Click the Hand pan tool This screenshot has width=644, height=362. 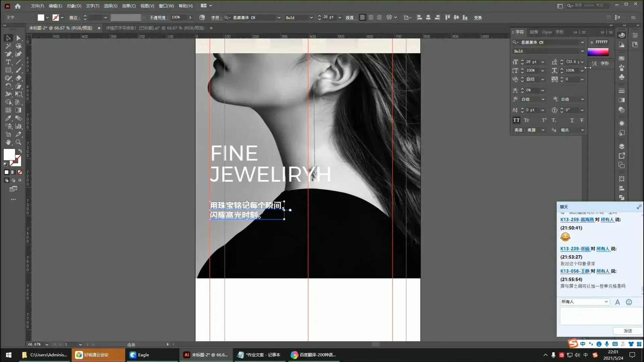(x=8, y=142)
